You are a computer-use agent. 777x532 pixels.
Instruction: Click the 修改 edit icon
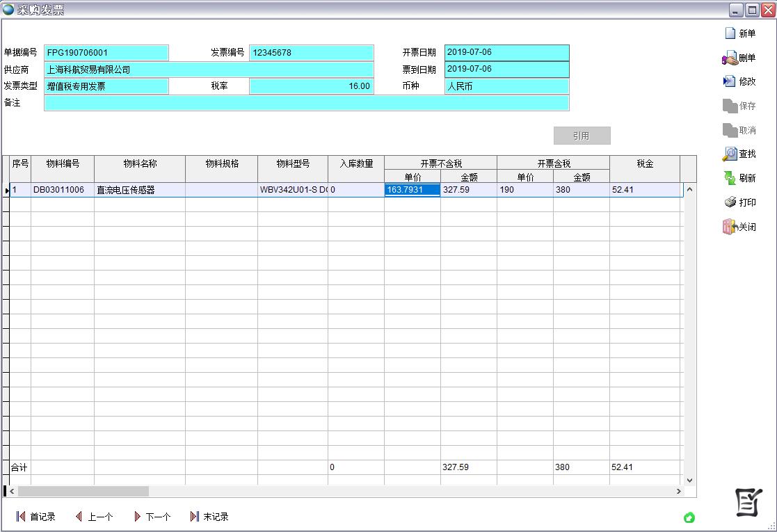[730, 81]
